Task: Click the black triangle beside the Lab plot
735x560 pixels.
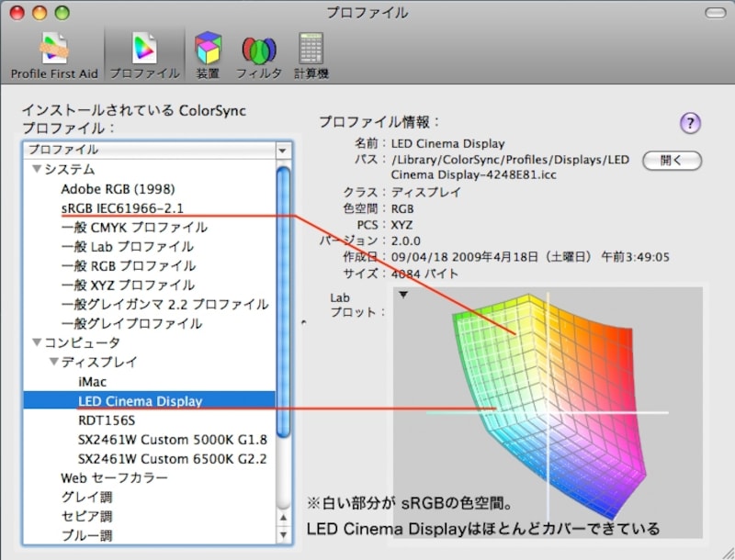Action: click(401, 294)
